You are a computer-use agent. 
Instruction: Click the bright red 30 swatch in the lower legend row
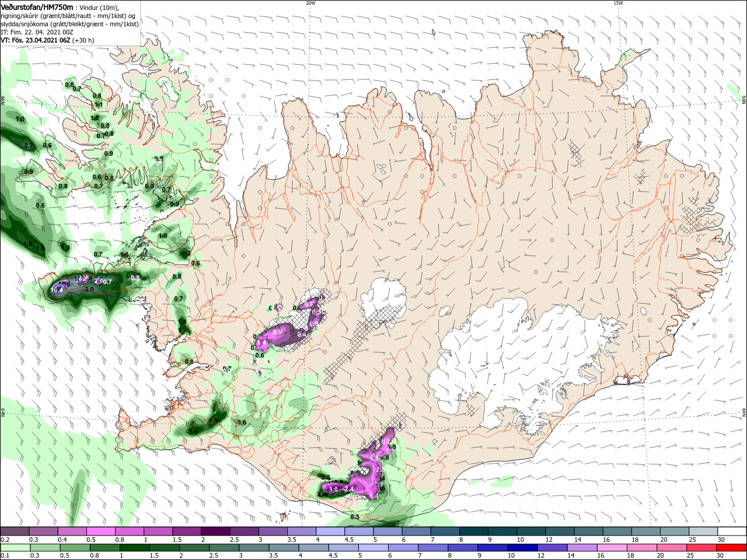[732, 548]
